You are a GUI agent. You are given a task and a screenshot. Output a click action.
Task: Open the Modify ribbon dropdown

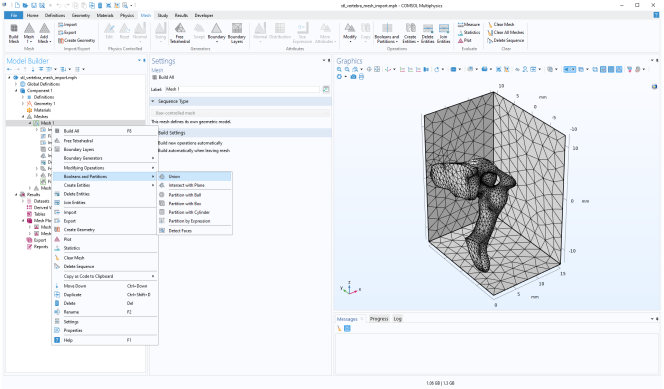(x=350, y=33)
